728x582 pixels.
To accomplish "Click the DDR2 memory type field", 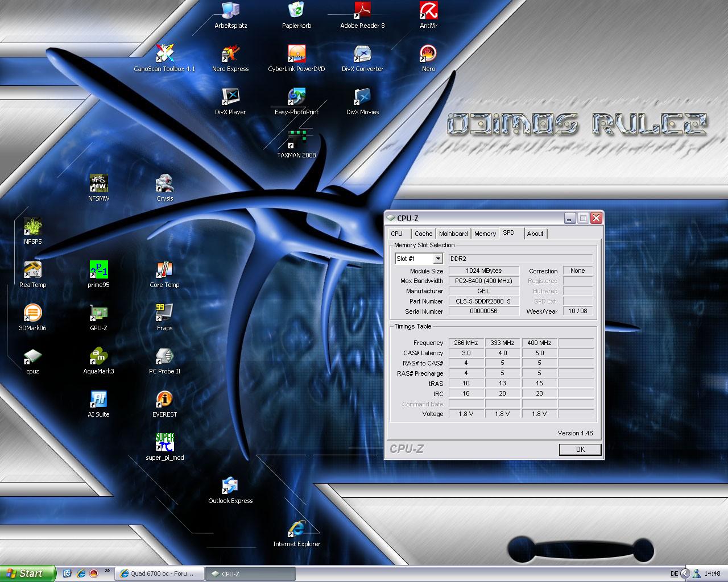I will pyautogui.click(x=520, y=259).
